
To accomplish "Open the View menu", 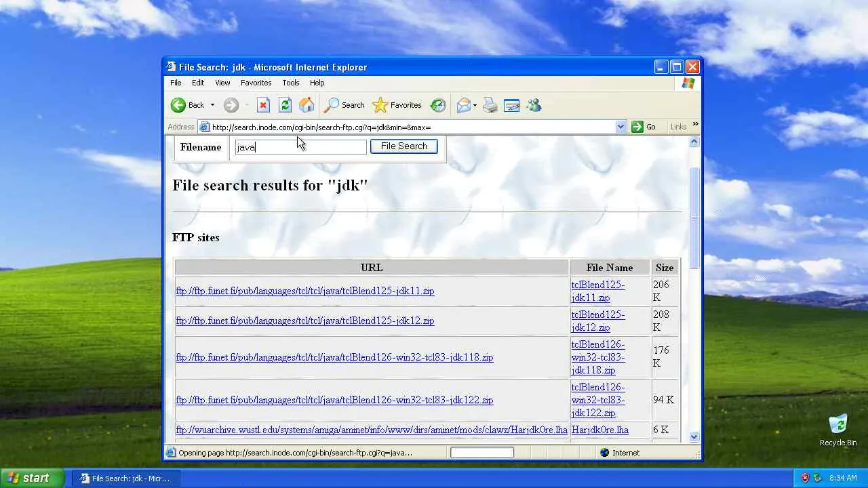I will pyautogui.click(x=222, y=83).
